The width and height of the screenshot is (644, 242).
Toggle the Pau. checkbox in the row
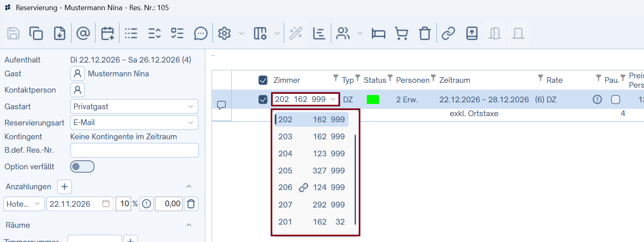pos(616,99)
